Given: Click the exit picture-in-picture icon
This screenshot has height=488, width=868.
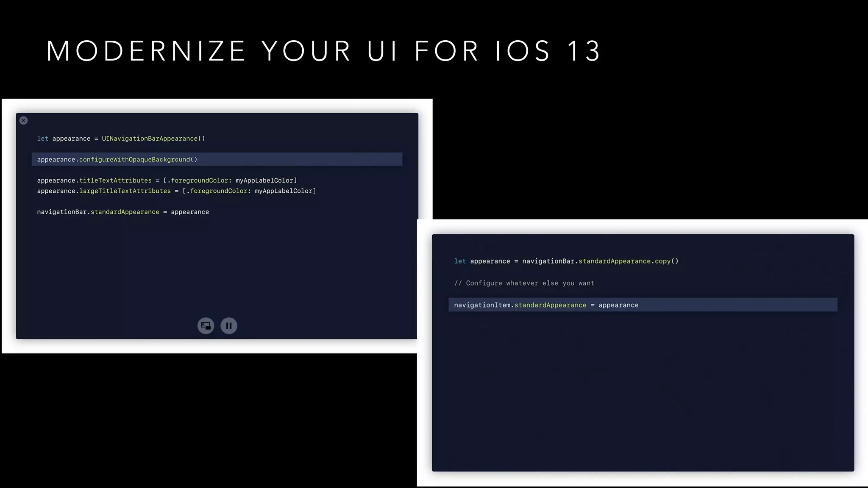Looking at the screenshot, I should (206, 326).
